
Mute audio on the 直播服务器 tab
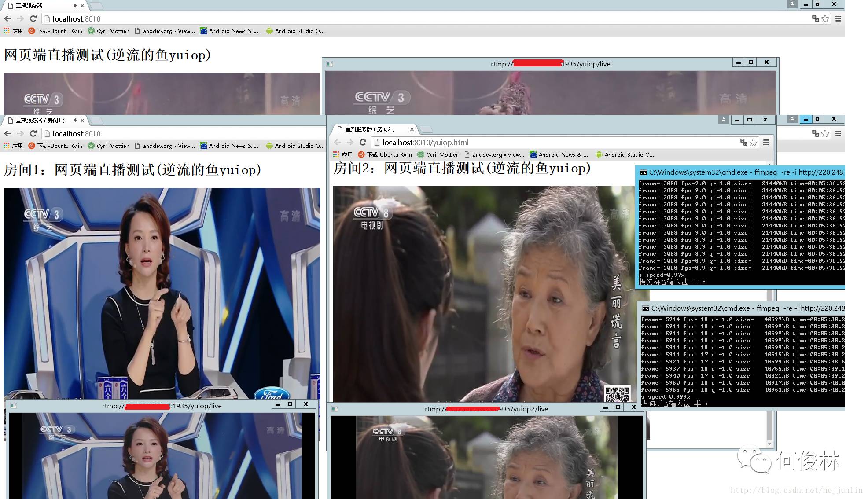(x=75, y=6)
